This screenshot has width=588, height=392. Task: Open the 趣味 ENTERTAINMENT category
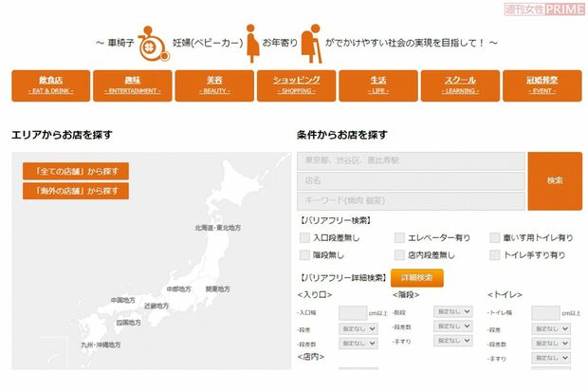coord(133,85)
